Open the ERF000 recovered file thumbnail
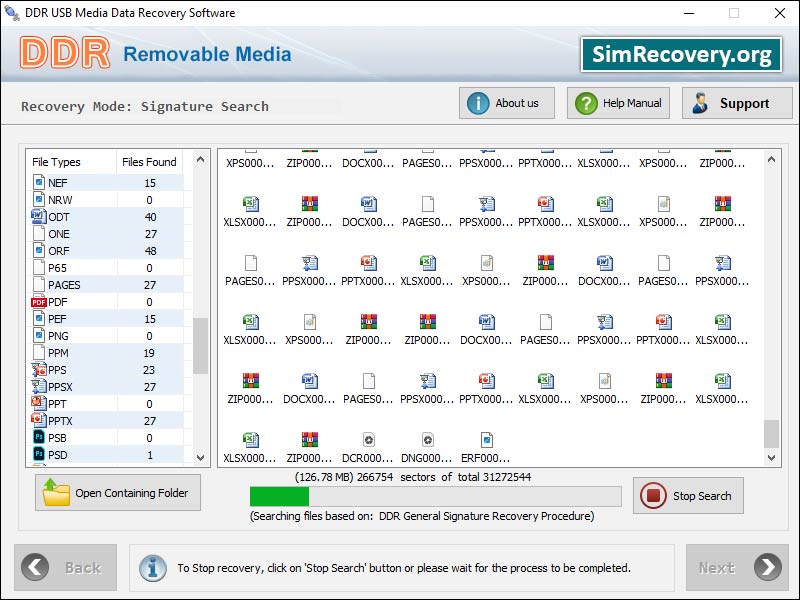 point(486,438)
